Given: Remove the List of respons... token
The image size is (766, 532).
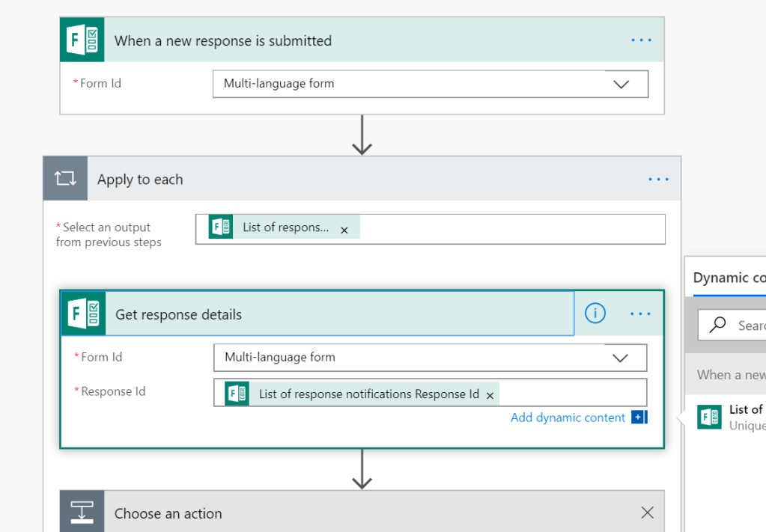Looking at the screenshot, I should (344, 230).
